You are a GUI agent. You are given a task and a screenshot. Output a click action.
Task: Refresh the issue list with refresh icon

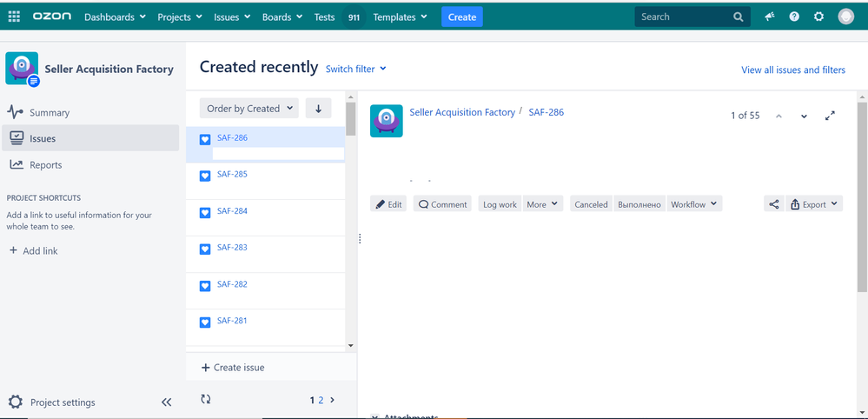click(x=206, y=399)
